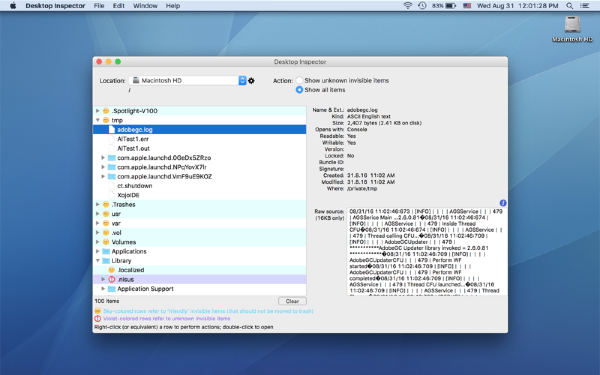
Task: Click the battery status indicator
Action: 444,6
